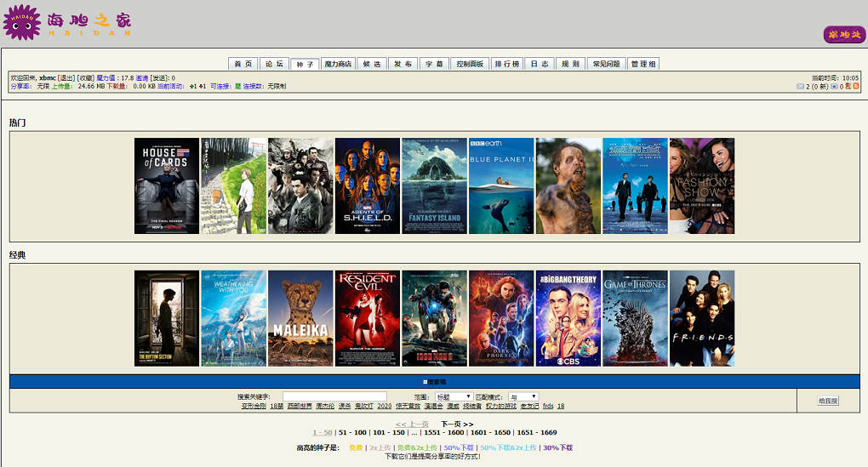The width and height of the screenshot is (868, 467).
Task: Select the Blue Planet II poster
Action: pyautogui.click(x=501, y=185)
